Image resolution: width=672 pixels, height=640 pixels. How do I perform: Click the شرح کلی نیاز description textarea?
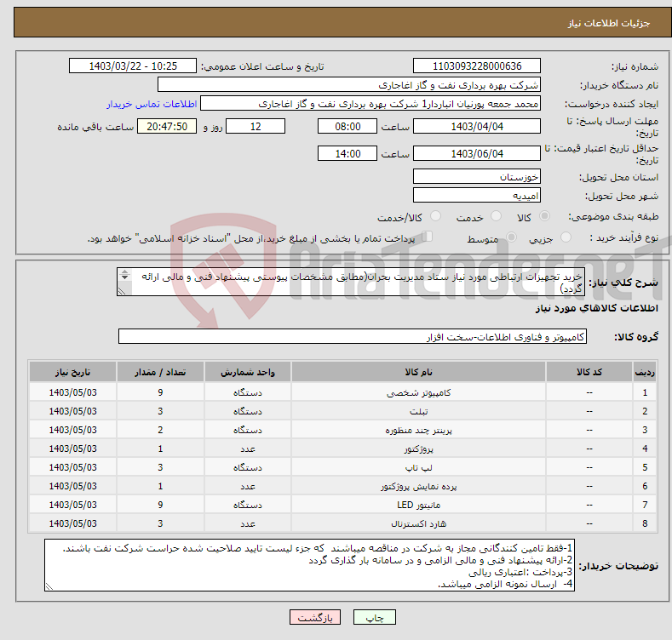click(351, 282)
